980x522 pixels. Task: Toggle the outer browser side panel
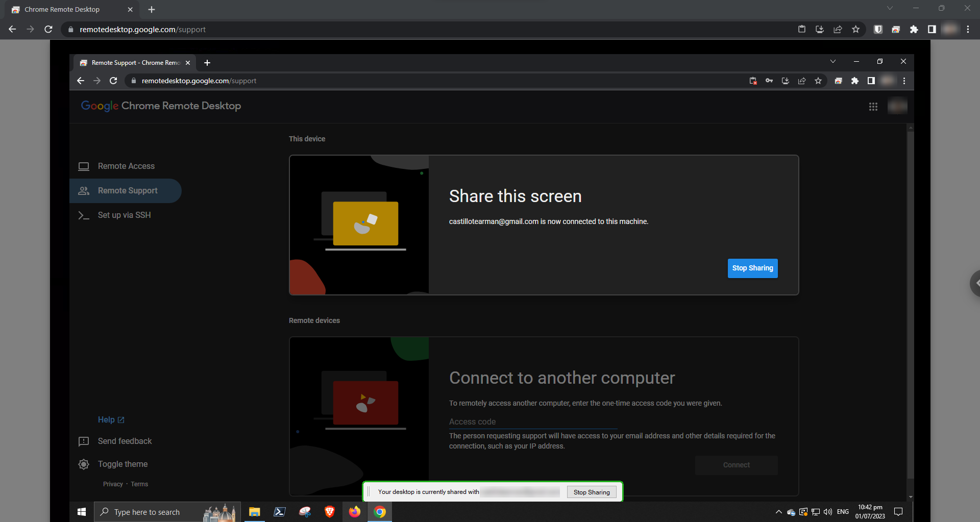coord(932,30)
